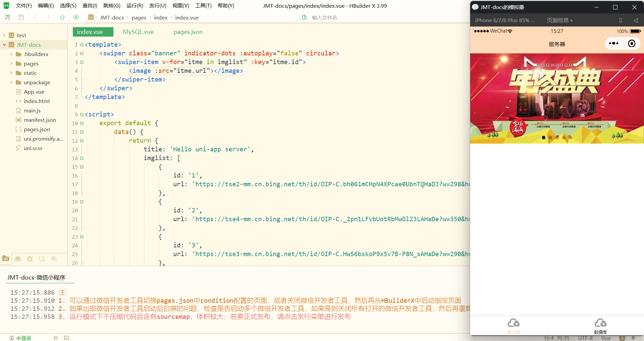Screen dimensions: 644x341
Task: Click the terminal icon in status bar
Action: click(x=66, y=338)
